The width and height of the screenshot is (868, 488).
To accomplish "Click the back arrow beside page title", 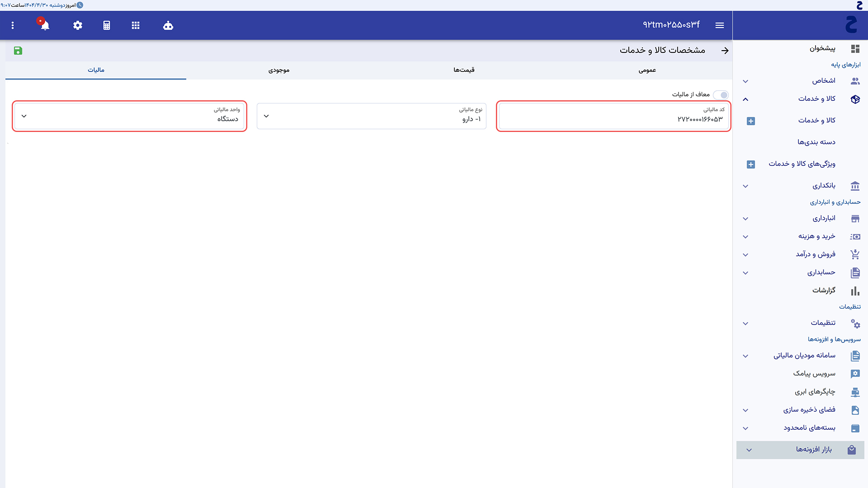I will tap(725, 51).
